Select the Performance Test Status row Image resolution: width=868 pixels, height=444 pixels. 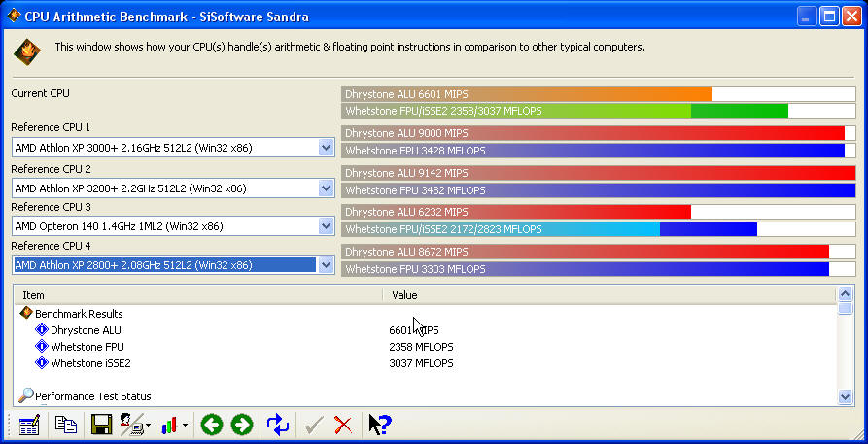tap(425, 396)
